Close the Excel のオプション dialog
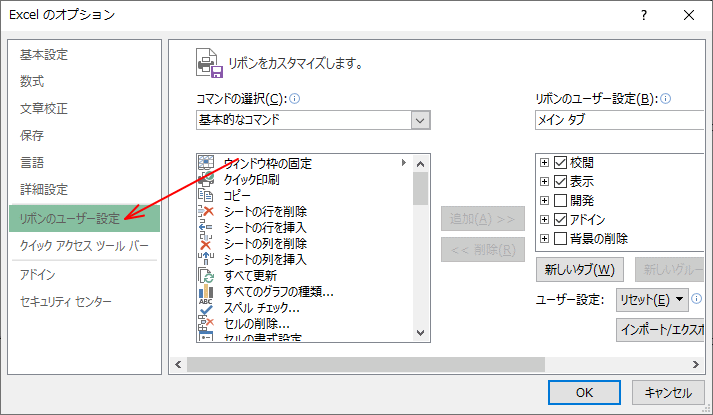This screenshot has height=415, width=713. coord(689,15)
